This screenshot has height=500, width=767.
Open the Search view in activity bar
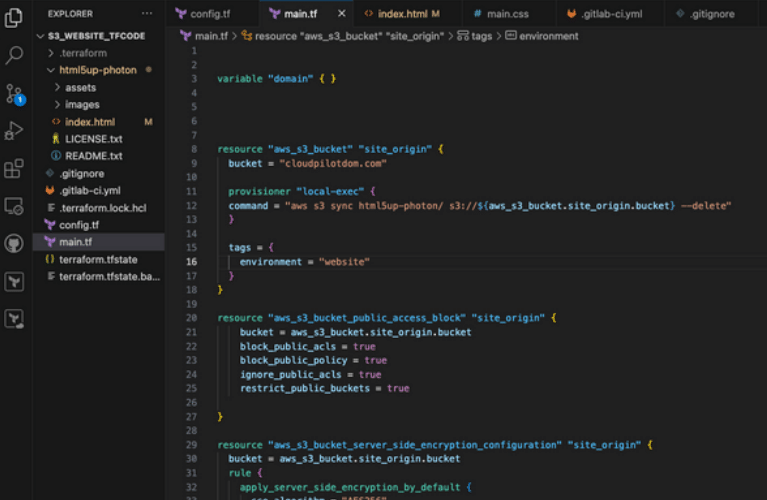[x=14, y=56]
